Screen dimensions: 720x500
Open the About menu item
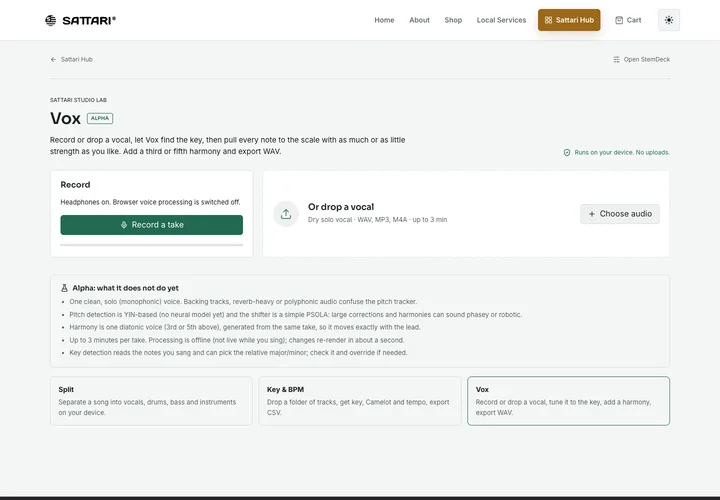[x=419, y=20]
